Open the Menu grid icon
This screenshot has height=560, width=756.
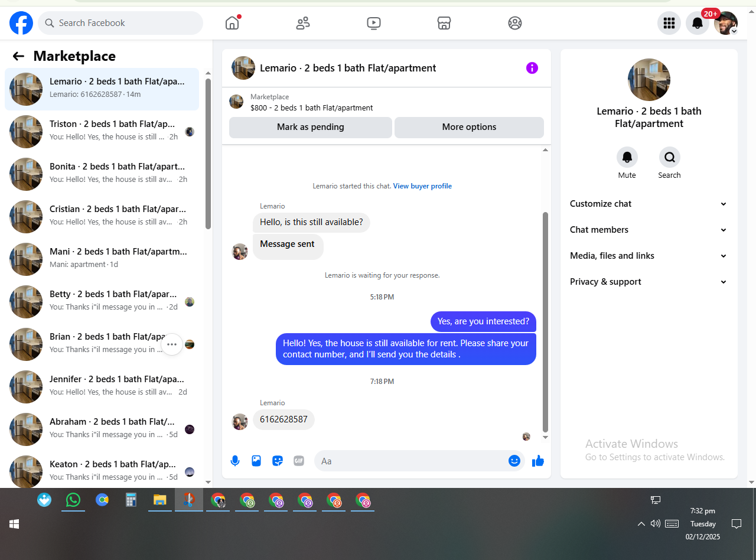pos(669,23)
